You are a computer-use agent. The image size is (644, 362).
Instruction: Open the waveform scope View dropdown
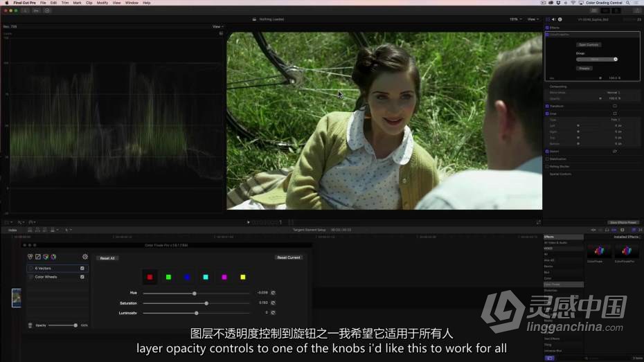pyautogui.click(x=217, y=27)
